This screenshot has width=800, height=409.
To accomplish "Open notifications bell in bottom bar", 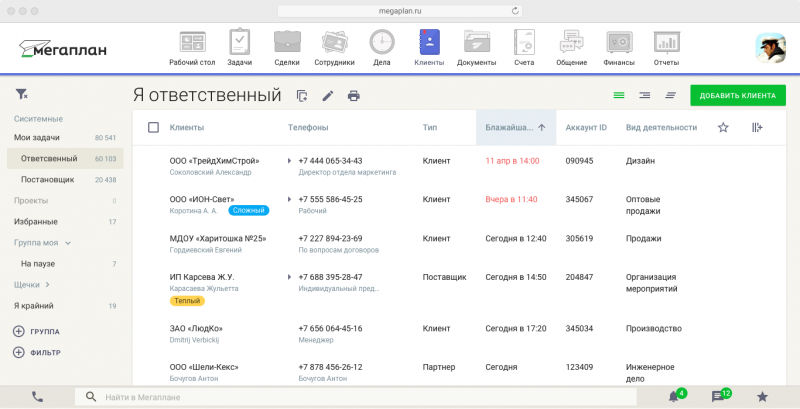I will point(673,397).
